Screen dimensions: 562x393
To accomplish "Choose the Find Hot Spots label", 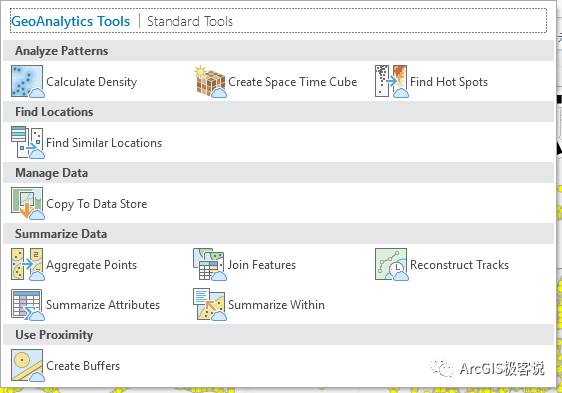I will [x=449, y=82].
